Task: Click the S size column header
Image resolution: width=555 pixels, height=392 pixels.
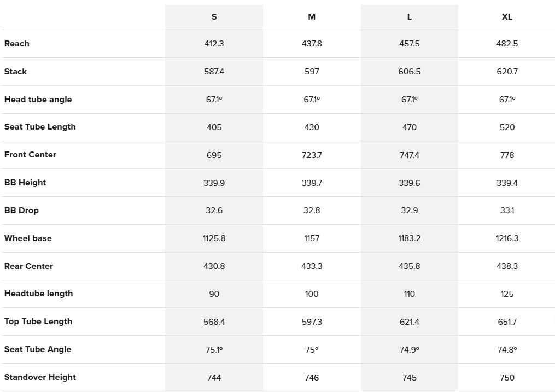Action: [x=214, y=17]
